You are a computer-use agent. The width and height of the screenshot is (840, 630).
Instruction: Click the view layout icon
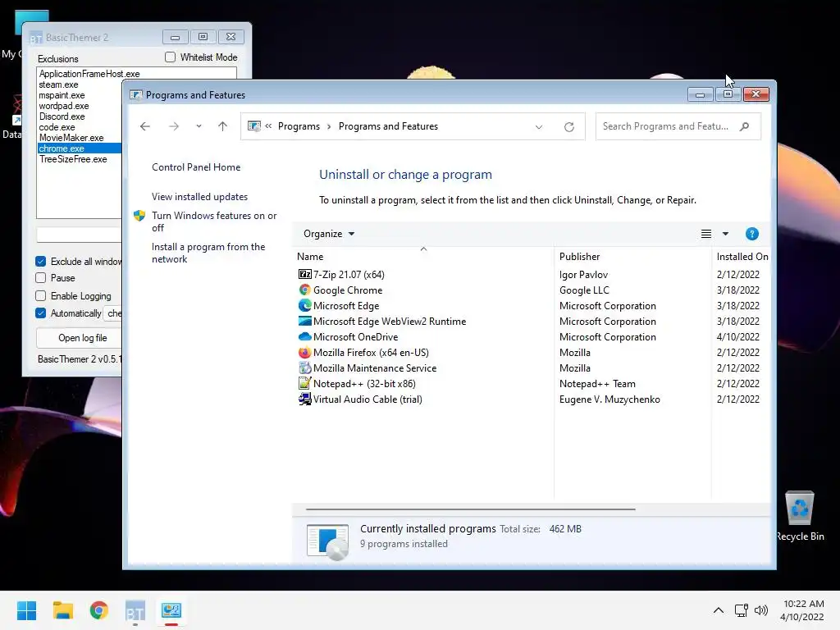pos(706,234)
